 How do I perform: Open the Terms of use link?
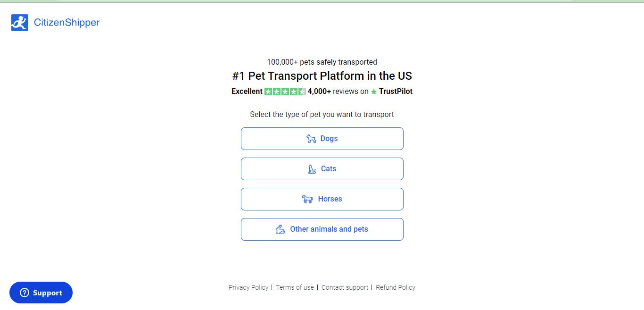(295, 287)
